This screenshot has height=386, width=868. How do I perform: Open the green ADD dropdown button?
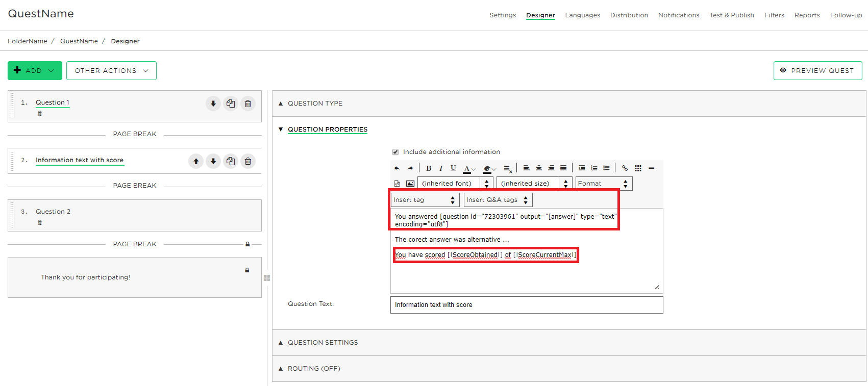click(35, 71)
